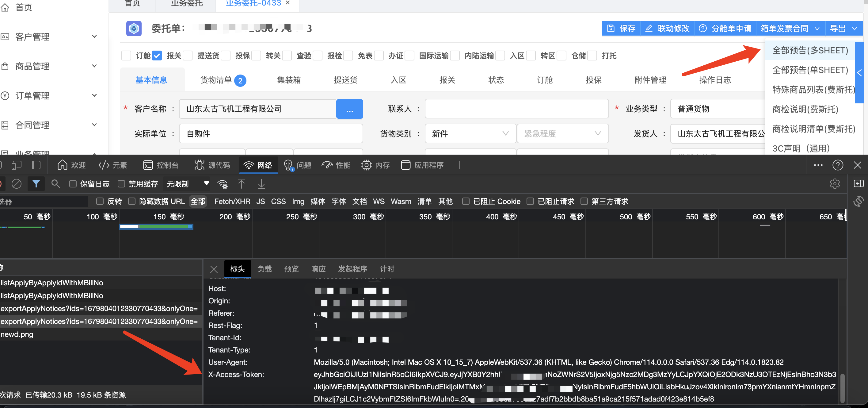Viewport: 868px width, 408px height.
Task: Check the 反转 filter checkbox
Action: point(100,201)
